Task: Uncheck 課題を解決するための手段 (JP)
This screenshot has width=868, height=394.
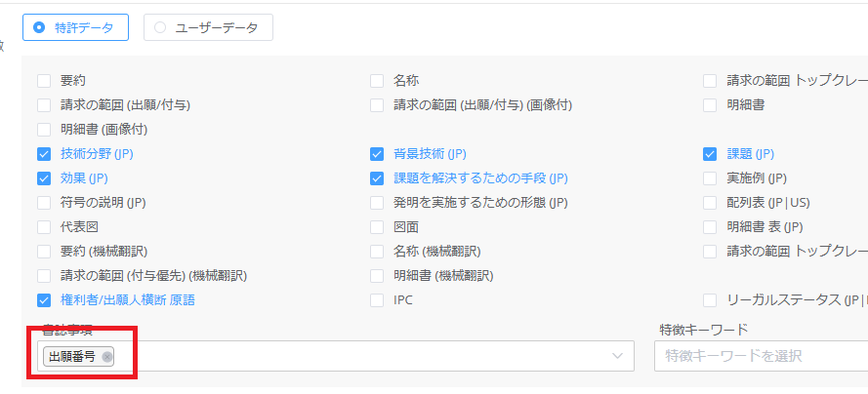Action: (x=377, y=178)
